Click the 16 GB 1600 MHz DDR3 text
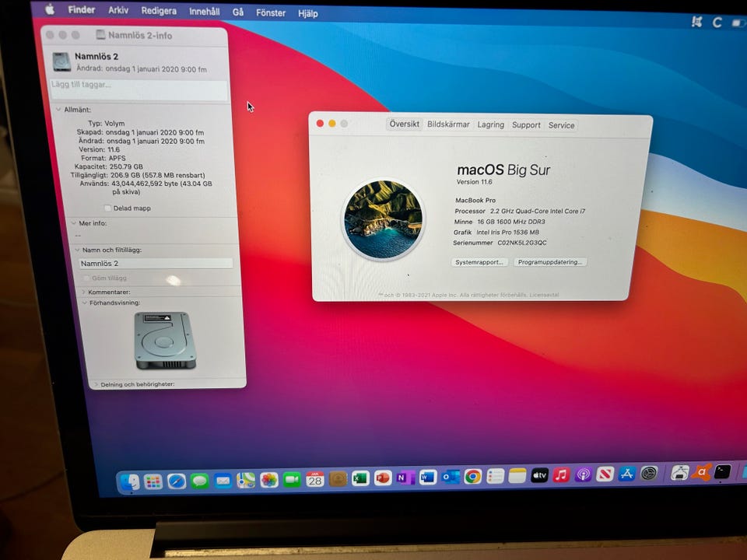Screen dimensions: 747x560 point(511,222)
